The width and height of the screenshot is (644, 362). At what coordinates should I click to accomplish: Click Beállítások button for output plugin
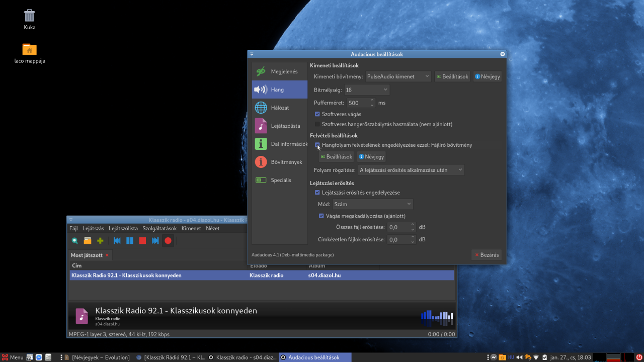click(x=452, y=76)
